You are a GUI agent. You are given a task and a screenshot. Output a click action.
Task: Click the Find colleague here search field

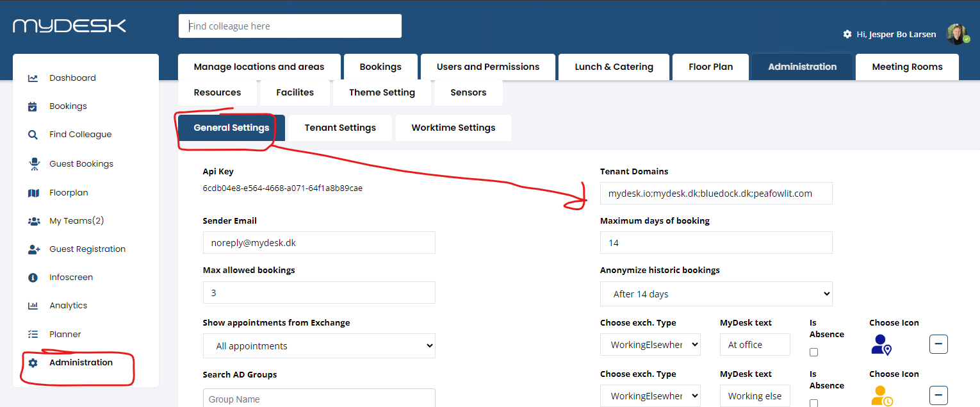[290, 26]
